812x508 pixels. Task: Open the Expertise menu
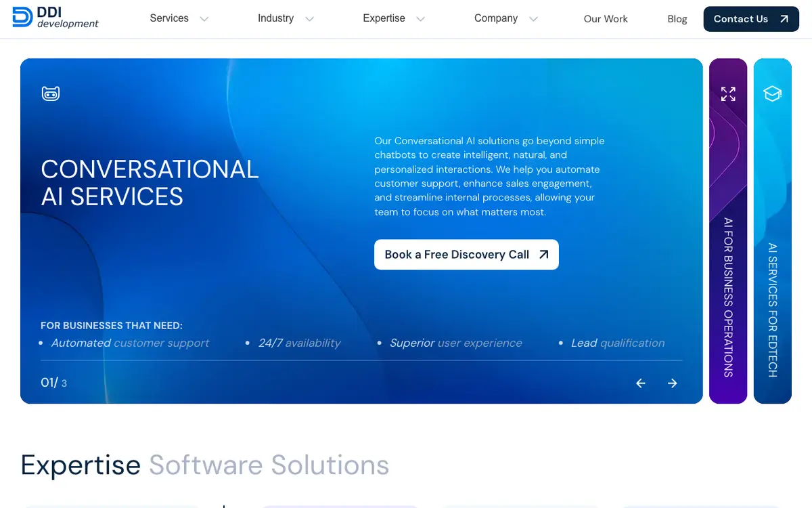pos(384,18)
